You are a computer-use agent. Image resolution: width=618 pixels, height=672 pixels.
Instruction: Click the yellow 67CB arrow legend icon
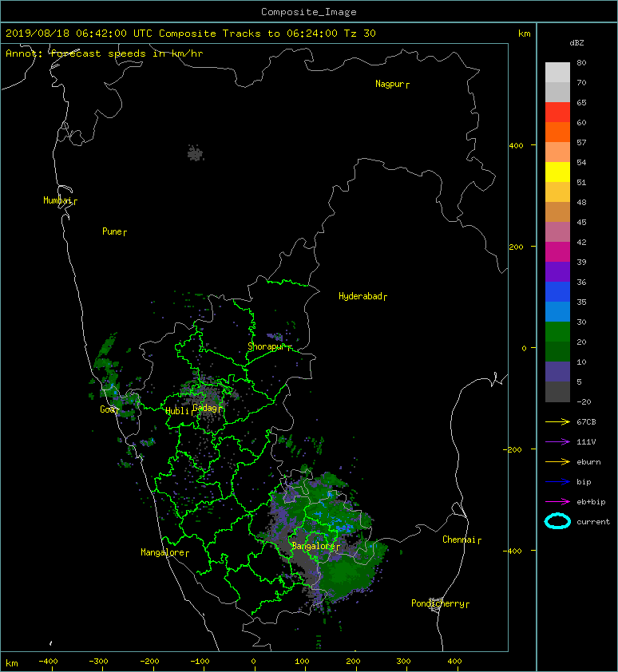click(x=557, y=422)
